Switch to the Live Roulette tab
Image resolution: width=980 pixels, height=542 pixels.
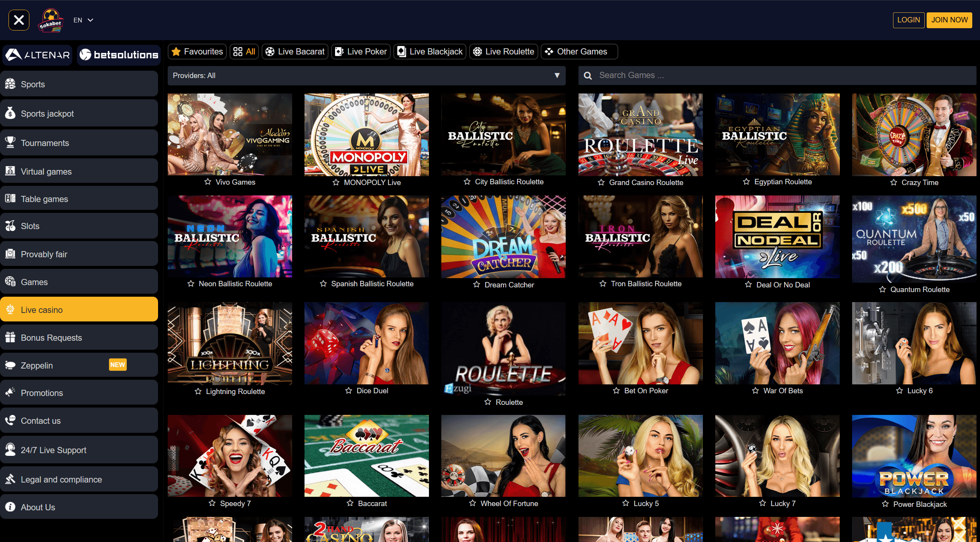coord(503,51)
